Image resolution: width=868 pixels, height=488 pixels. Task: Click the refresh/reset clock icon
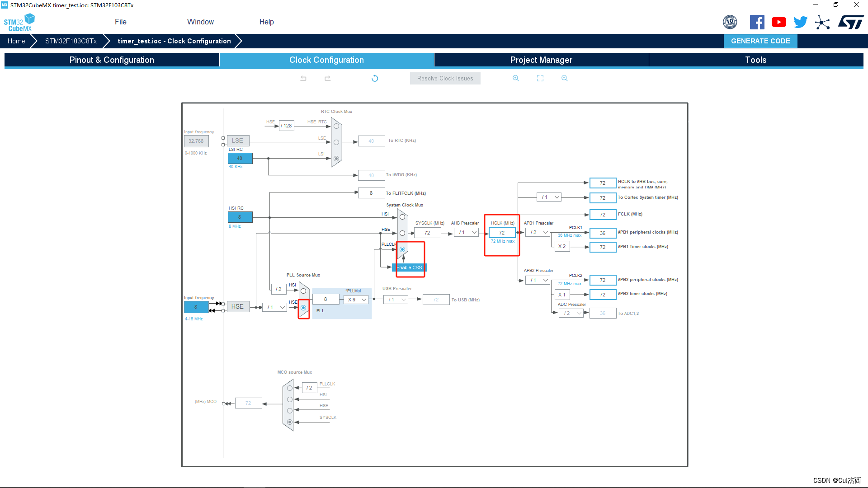coord(375,78)
